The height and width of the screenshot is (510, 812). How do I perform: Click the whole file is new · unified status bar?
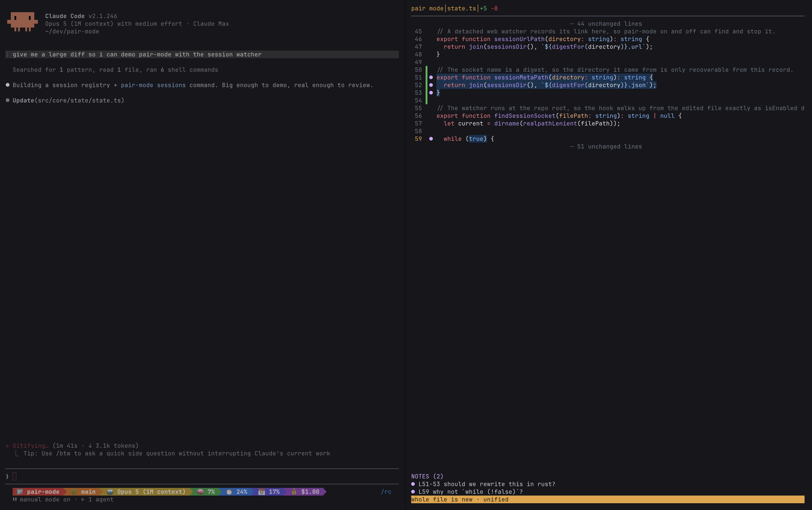click(x=607, y=500)
